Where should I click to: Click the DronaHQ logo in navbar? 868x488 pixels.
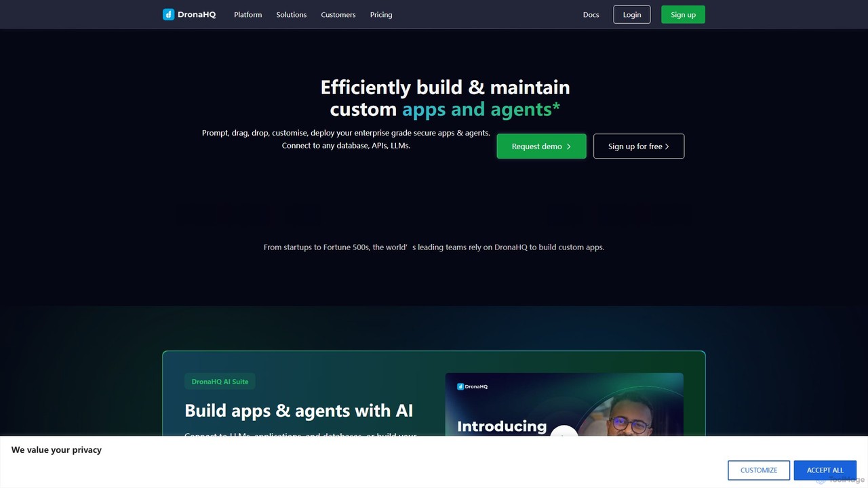tap(189, 14)
